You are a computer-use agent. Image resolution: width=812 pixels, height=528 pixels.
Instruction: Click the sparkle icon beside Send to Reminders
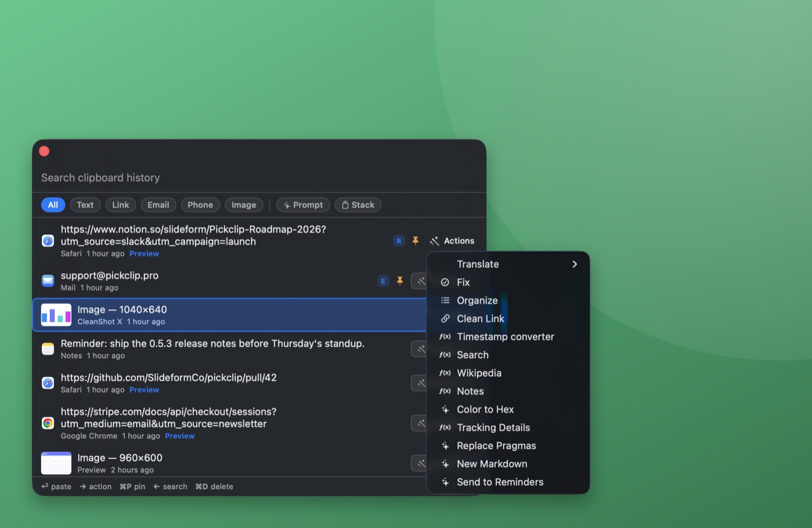click(445, 482)
